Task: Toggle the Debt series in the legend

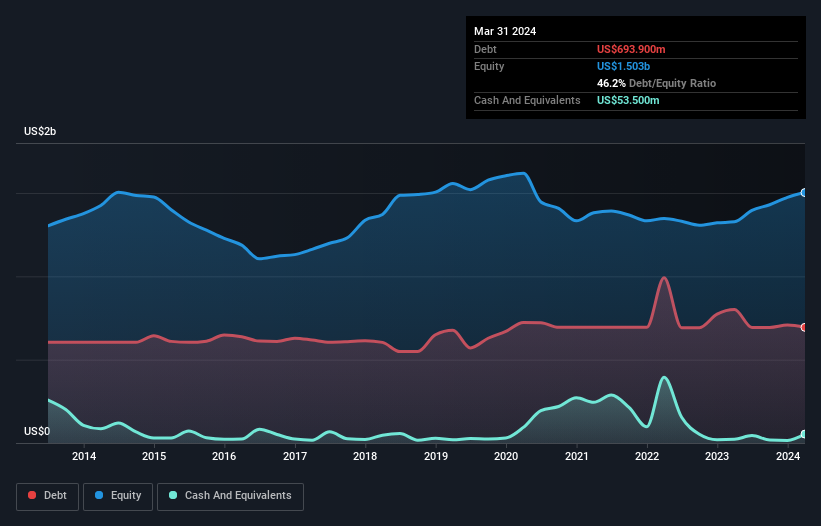Action: pos(47,496)
